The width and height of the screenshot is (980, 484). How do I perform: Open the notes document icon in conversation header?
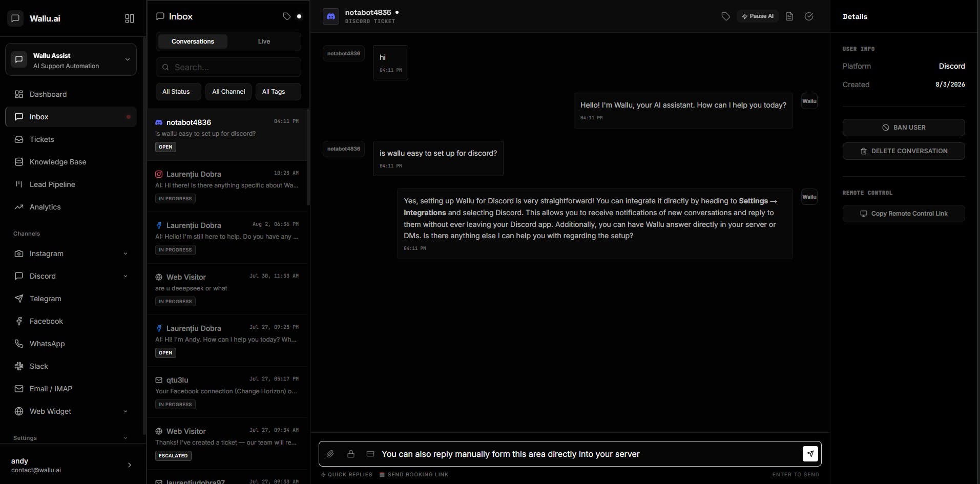tap(789, 16)
